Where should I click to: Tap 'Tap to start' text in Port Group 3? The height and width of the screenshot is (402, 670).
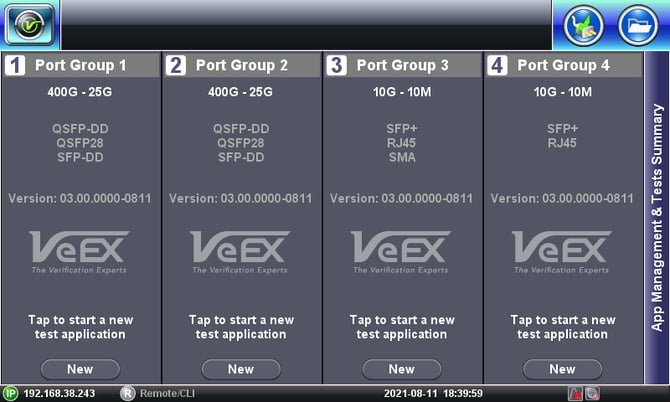[402, 327]
